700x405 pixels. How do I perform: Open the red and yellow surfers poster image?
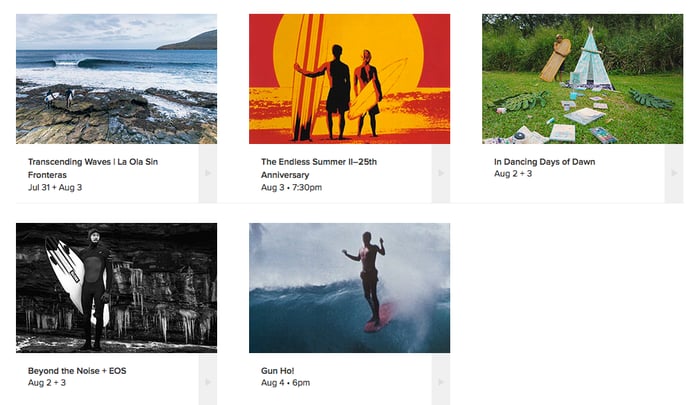click(x=349, y=79)
